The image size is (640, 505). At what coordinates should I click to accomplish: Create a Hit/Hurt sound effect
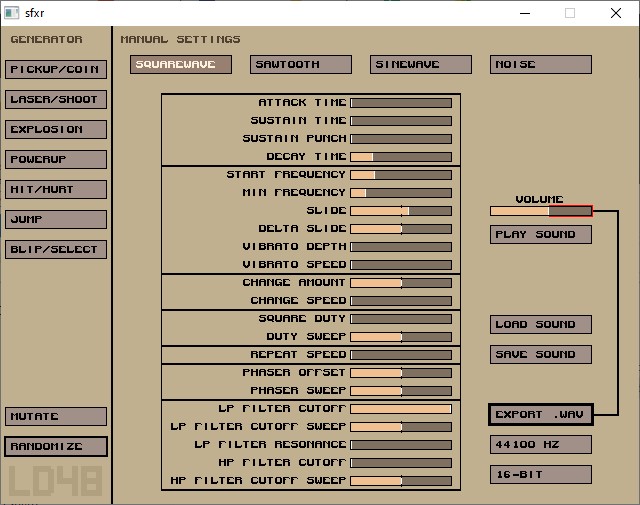56,189
